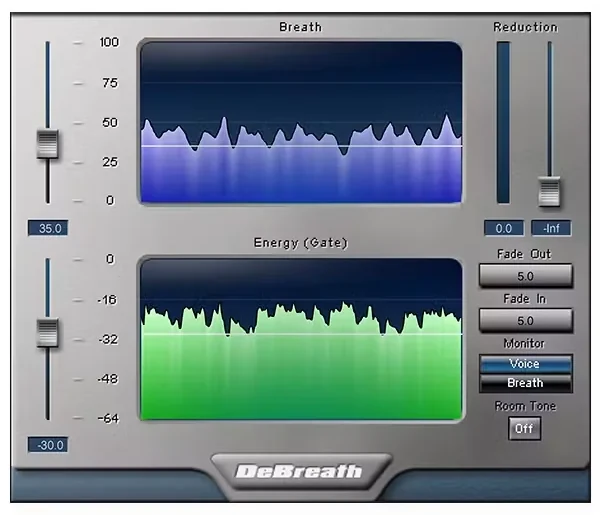Click the -48 label on Energy scale
The image size is (600, 515).
pos(108,379)
